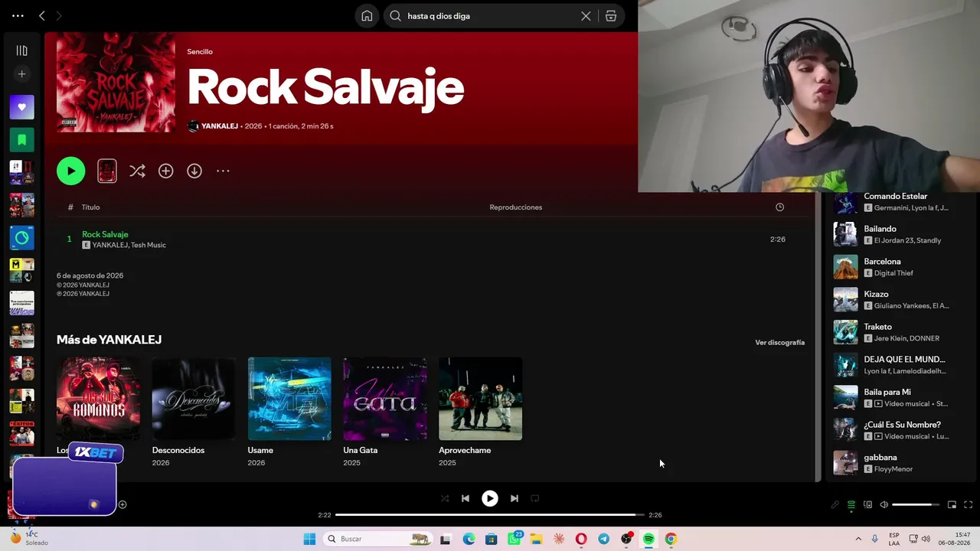Open the Usame album card
The image size is (980, 551).
(289, 412)
